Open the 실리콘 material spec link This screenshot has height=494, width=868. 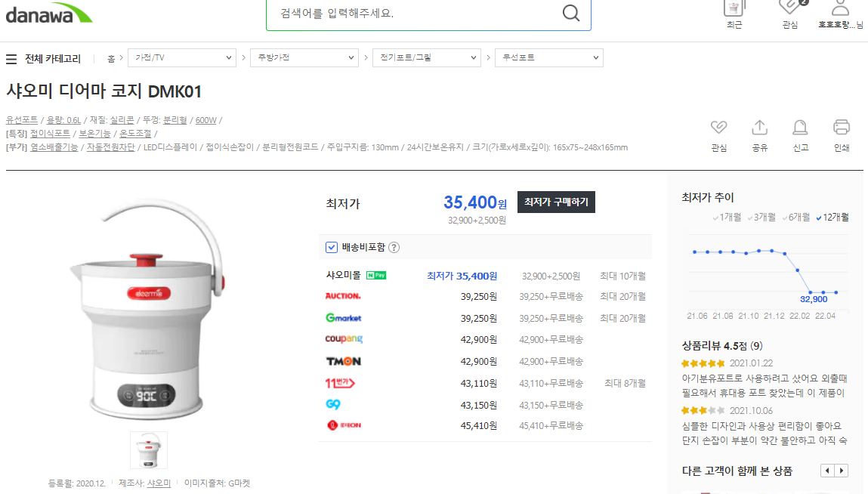(x=122, y=120)
